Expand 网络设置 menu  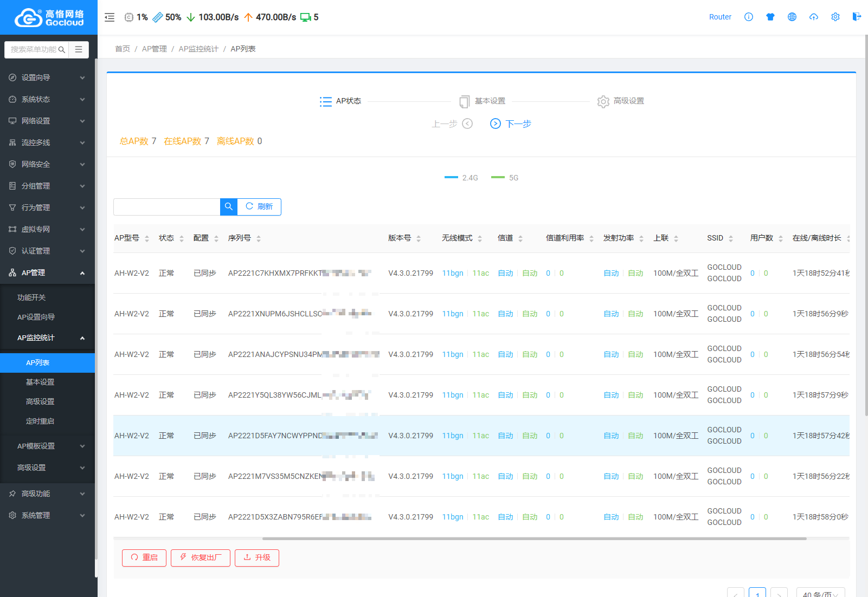(48, 121)
